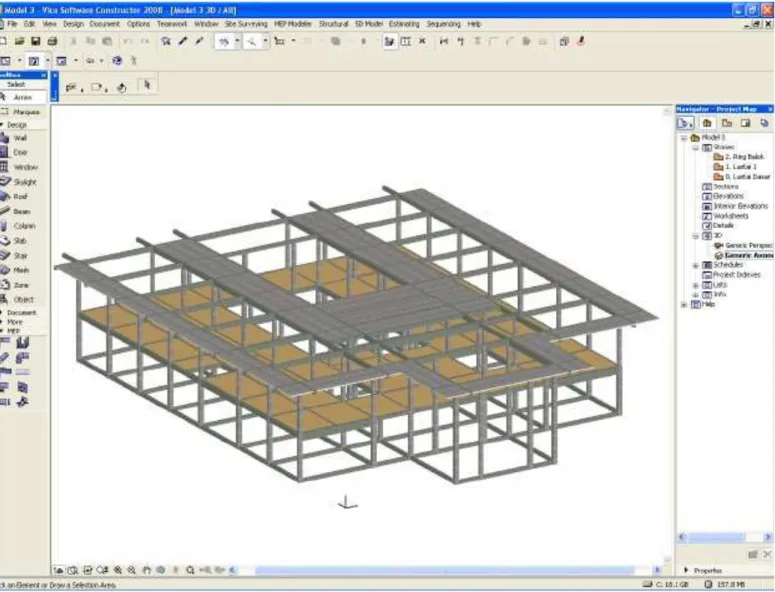Select the Object tool

click(20, 299)
